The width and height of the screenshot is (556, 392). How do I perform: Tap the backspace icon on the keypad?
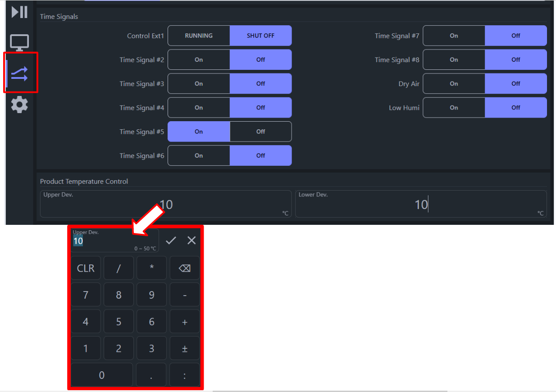tap(185, 268)
